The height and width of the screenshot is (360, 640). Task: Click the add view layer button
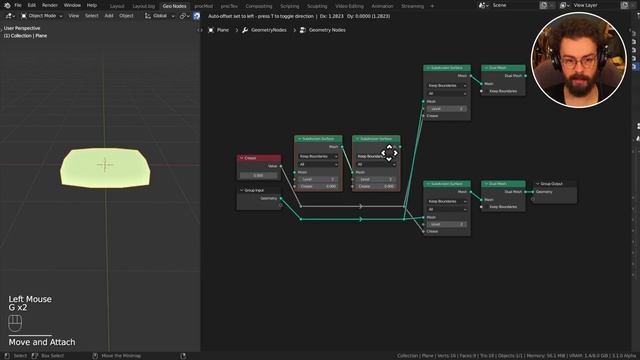pyautogui.click(x=624, y=5)
